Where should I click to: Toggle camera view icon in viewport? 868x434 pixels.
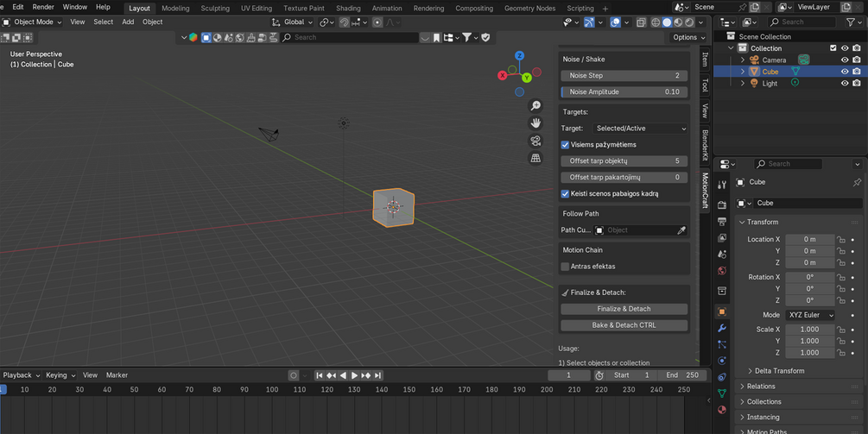535,141
